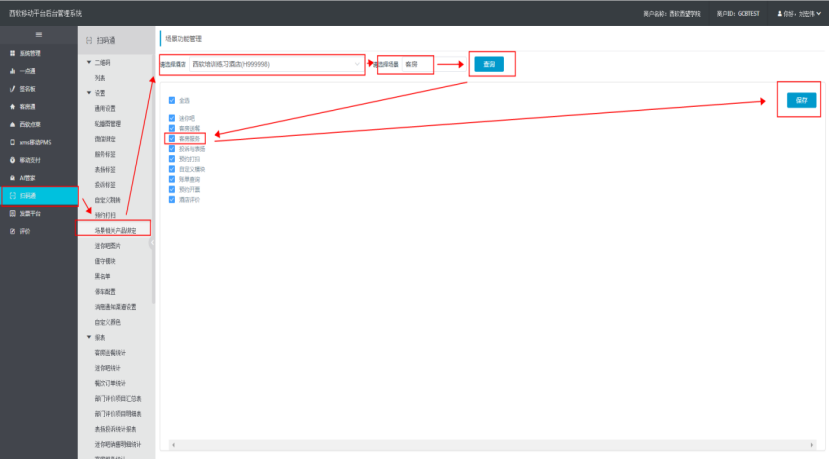This screenshot has width=830, height=459.
Task: Click right arrow of horizontal scrollbar
Action: pos(811,445)
